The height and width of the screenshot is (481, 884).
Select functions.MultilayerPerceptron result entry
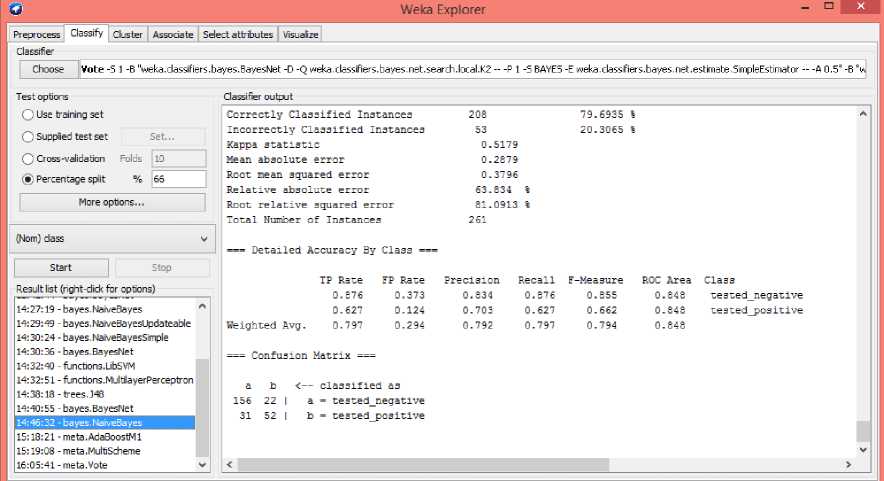point(105,379)
